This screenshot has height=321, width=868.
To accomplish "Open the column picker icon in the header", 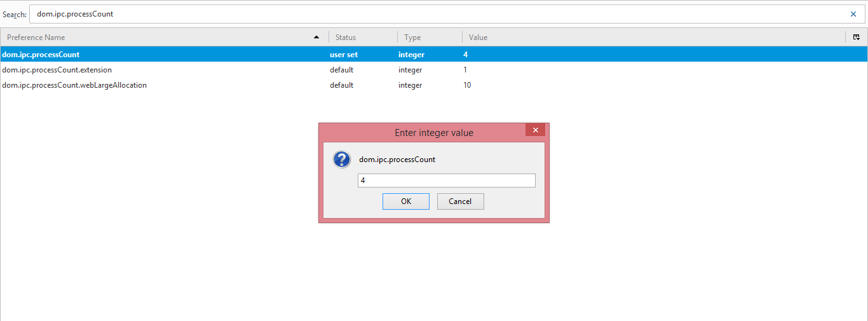I will click(x=857, y=38).
